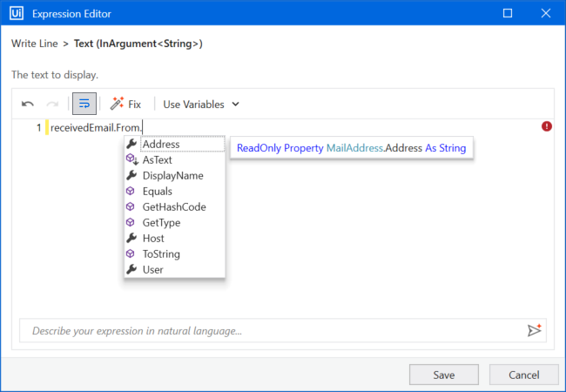
Task: Click the Fix magic wand button
Action: click(x=125, y=104)
